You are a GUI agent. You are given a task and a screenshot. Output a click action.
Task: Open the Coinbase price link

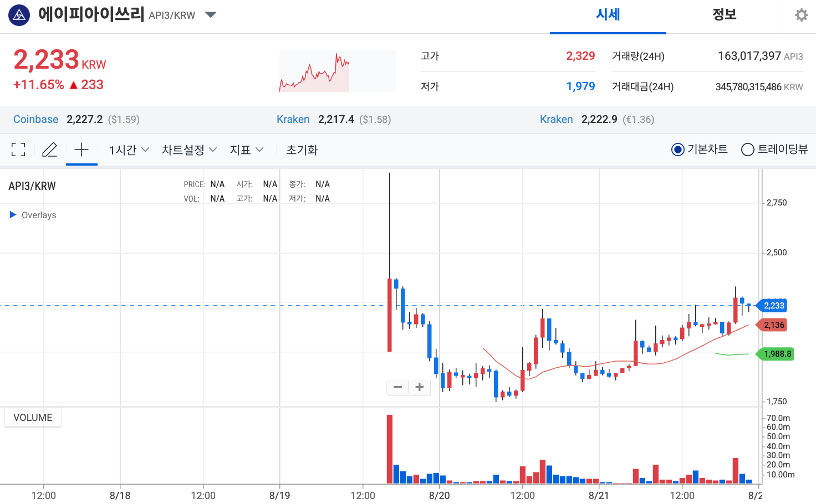(x=35, y=119)
